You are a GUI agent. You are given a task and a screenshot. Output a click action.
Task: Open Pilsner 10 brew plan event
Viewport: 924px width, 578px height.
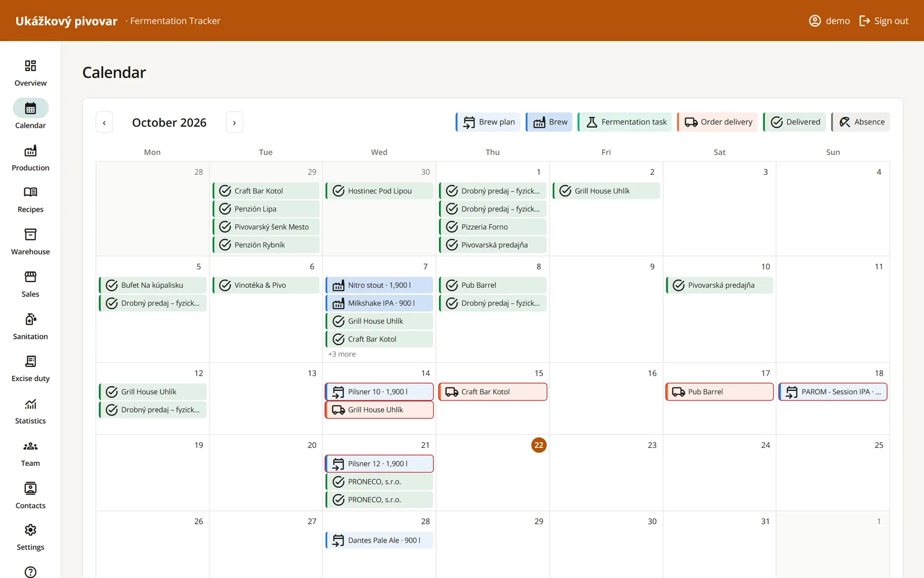pyautogui.click(x=379, y=392)
